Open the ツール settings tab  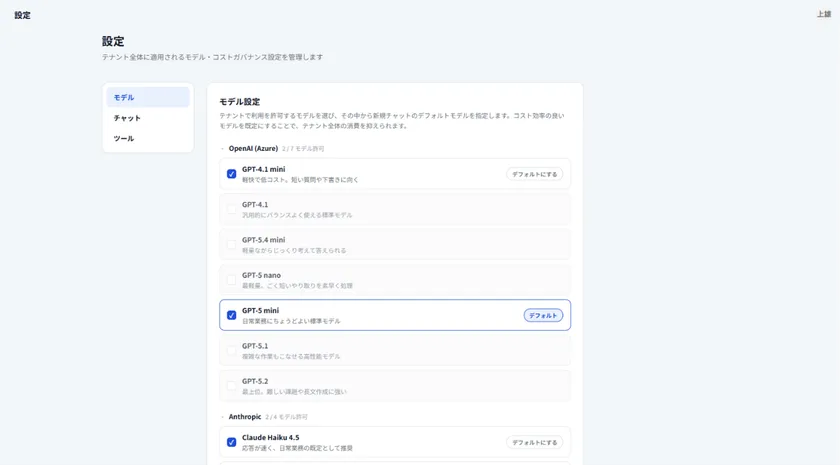[x=148, y=138]
